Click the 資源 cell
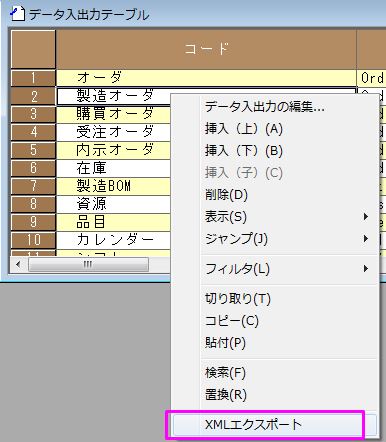The width and height of the screenshot is (386, 442). click(113, 204)
